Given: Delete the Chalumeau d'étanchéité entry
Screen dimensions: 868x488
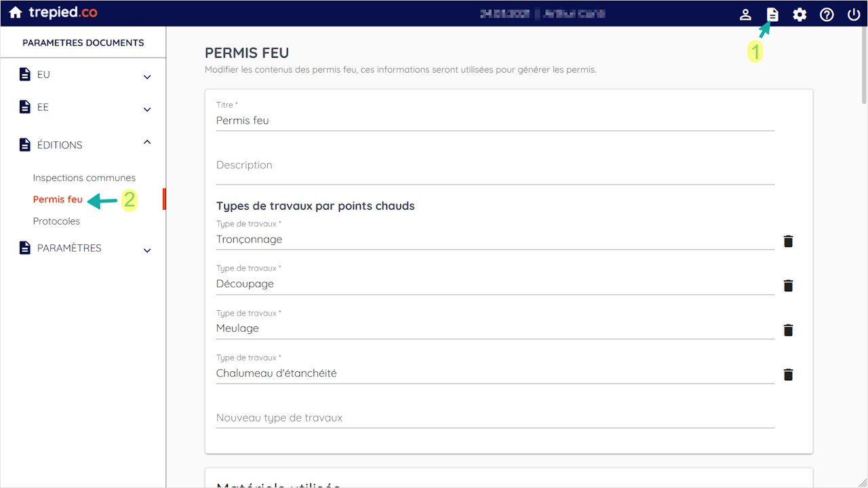Looking at the screenshot, I should click(x=788, y=375).
